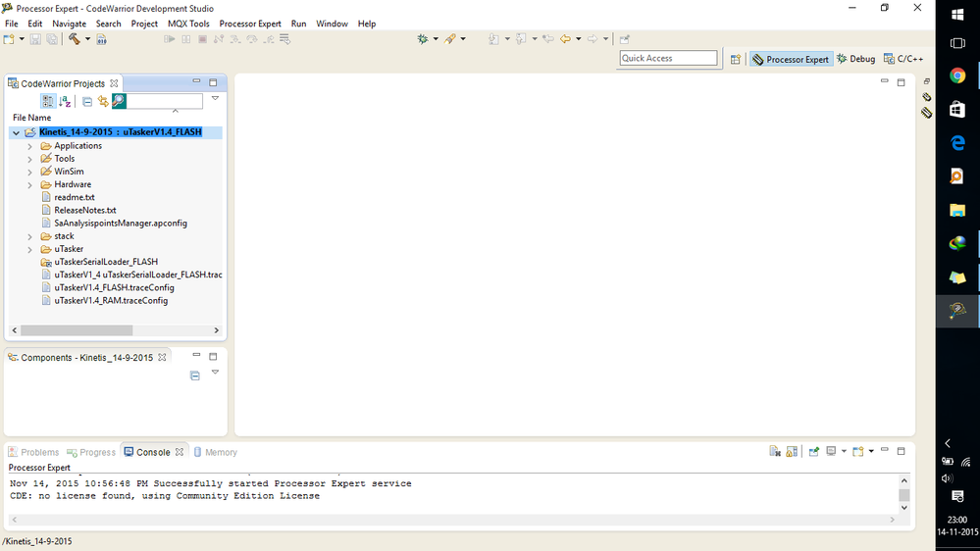Select readme.txt in project tree
980x551 pixels.
(x=75, y=197)
